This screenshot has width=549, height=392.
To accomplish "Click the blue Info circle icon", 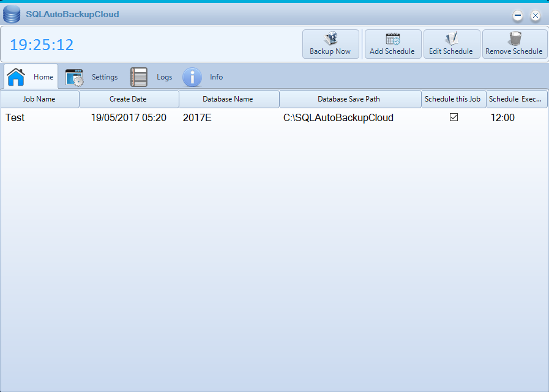I will point(192,77).
